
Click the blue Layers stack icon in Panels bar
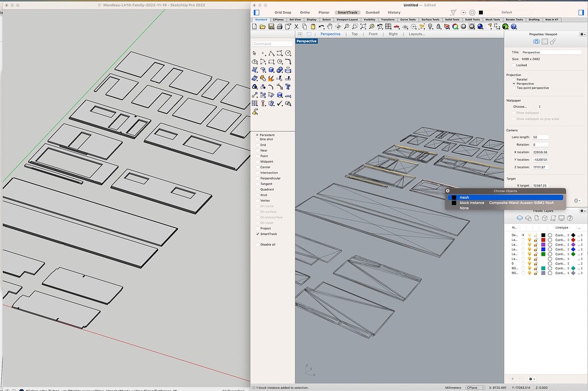pyautogui.click(x=519, y=218)
